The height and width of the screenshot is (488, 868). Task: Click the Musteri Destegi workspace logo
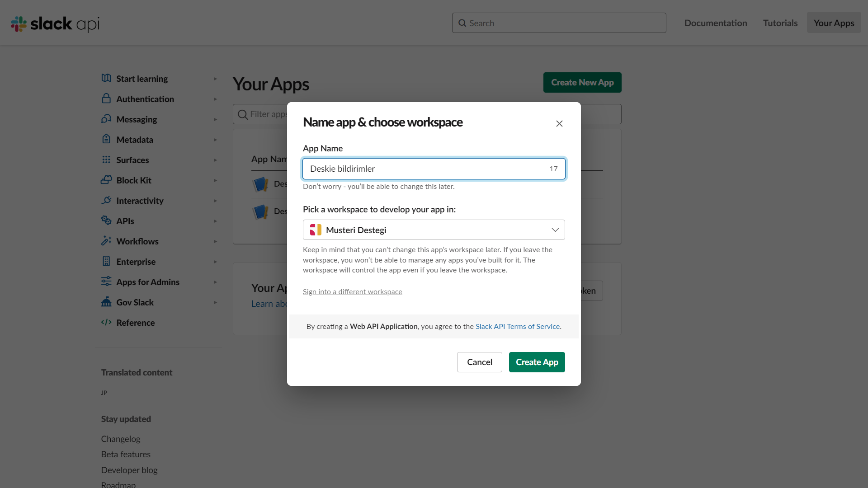[316, 230]
